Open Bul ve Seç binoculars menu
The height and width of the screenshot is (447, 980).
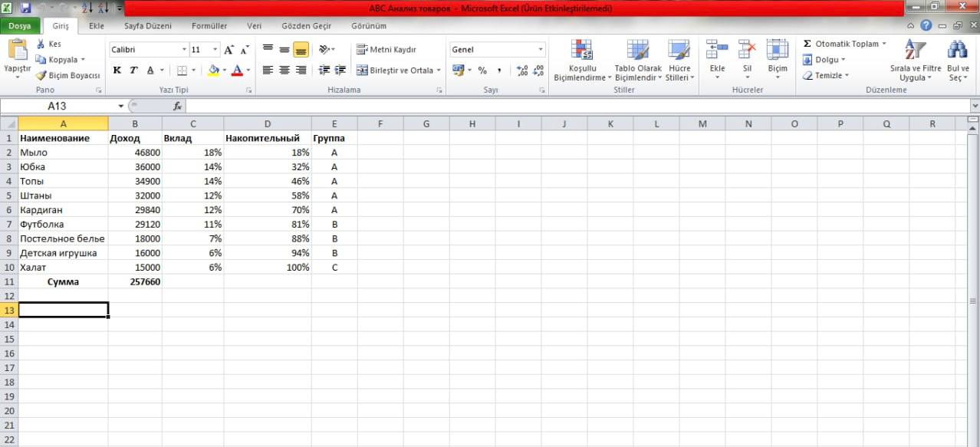coord(958,60)
